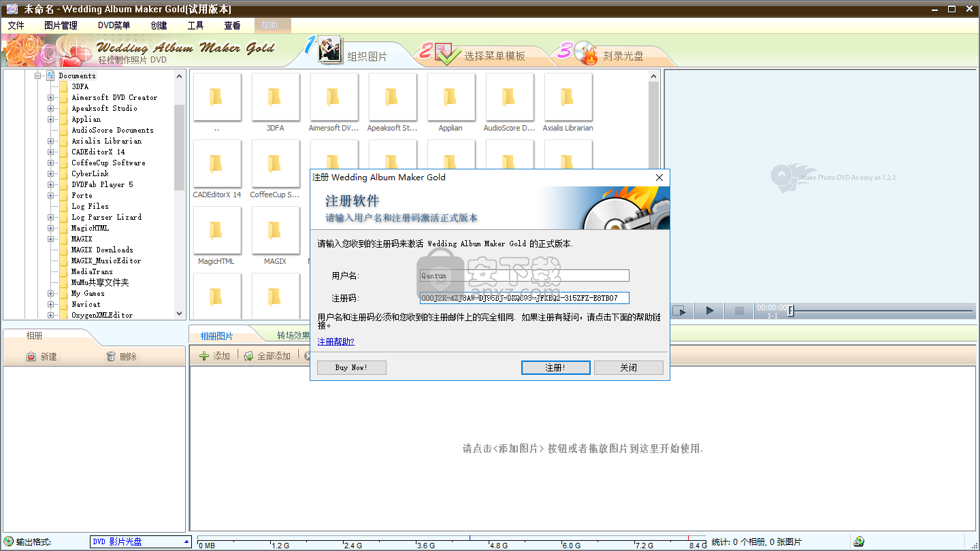This screenshot has height=551, width=980.
Task: Expand the CoffeeCup Software tree node
Action: [51, 163]
